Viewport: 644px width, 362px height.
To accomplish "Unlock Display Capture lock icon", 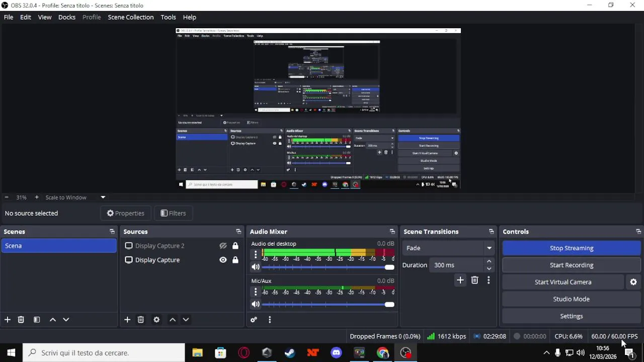I will point(235,260).
